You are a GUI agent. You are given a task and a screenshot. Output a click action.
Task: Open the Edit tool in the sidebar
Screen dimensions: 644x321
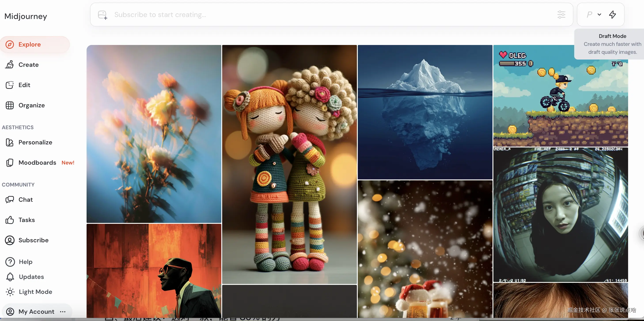(x=24, y=85)
